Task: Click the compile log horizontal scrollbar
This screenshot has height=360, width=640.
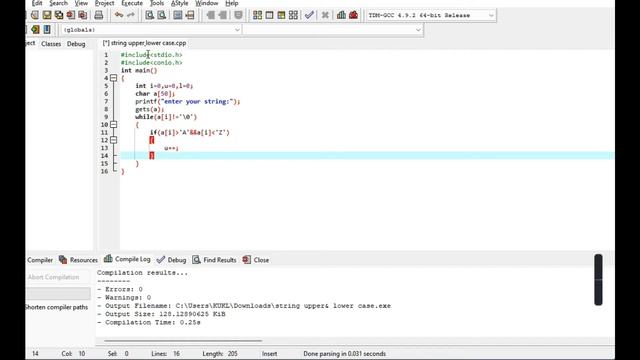Action: pyautogui.click(x=183, y=340)
